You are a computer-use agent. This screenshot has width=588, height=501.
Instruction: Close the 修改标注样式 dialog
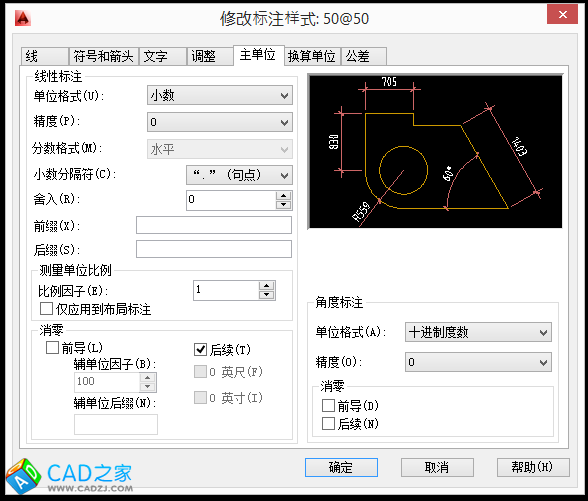point(562,15)
